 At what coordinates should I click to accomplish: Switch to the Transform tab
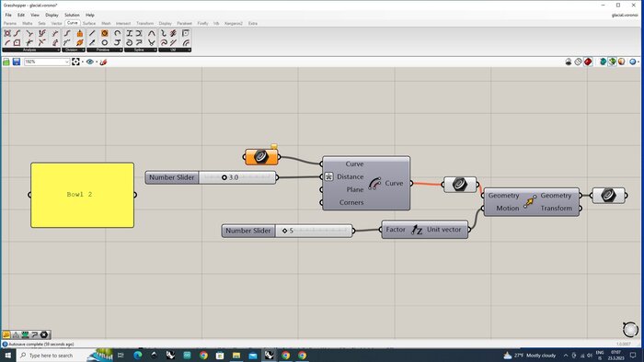click(x=145, y=23)
